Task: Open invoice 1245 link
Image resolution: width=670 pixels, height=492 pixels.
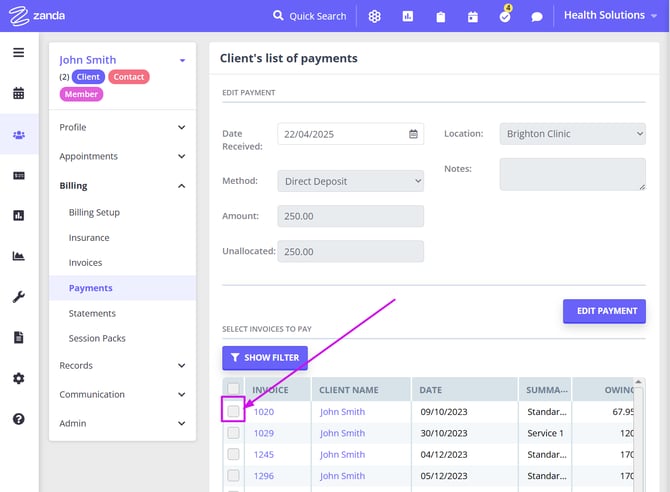Action: 264,455
